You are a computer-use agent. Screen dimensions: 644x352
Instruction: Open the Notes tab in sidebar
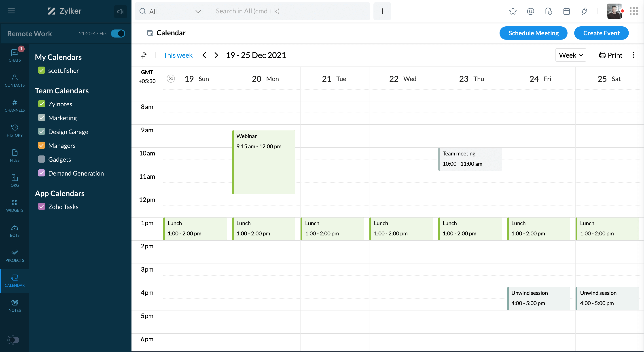coord(15,305)
